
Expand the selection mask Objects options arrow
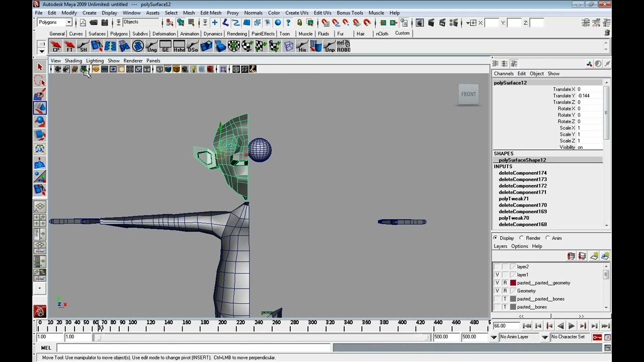[x=118, y=23]
